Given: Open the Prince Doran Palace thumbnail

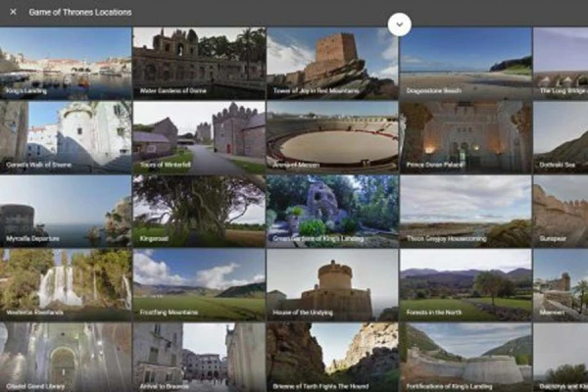Looking at the screenshot, I should pyautogui.click(x=465, y=137).
